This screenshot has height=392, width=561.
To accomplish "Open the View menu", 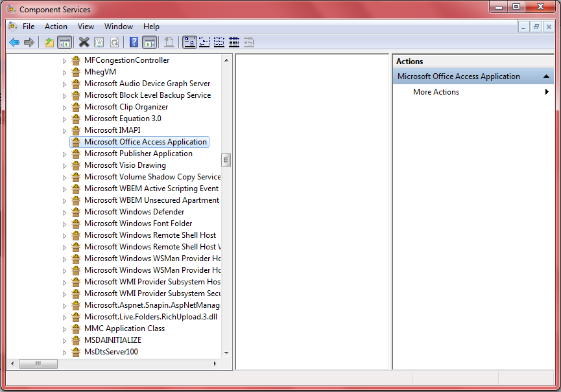I will [86, 27].
